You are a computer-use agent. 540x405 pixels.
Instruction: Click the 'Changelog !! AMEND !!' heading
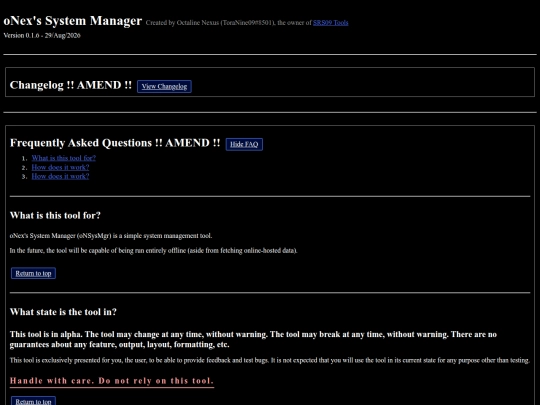(71, 85)
